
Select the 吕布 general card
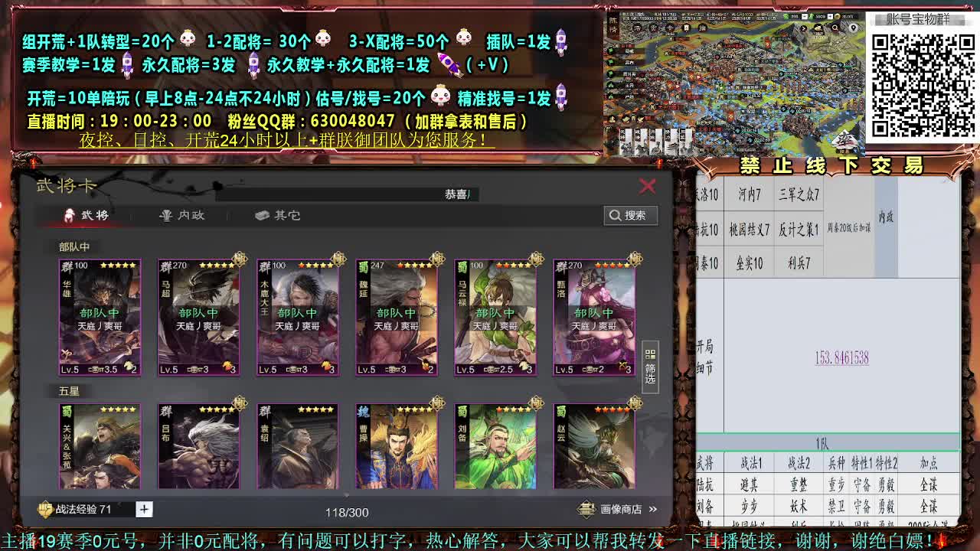pos(198,446)
